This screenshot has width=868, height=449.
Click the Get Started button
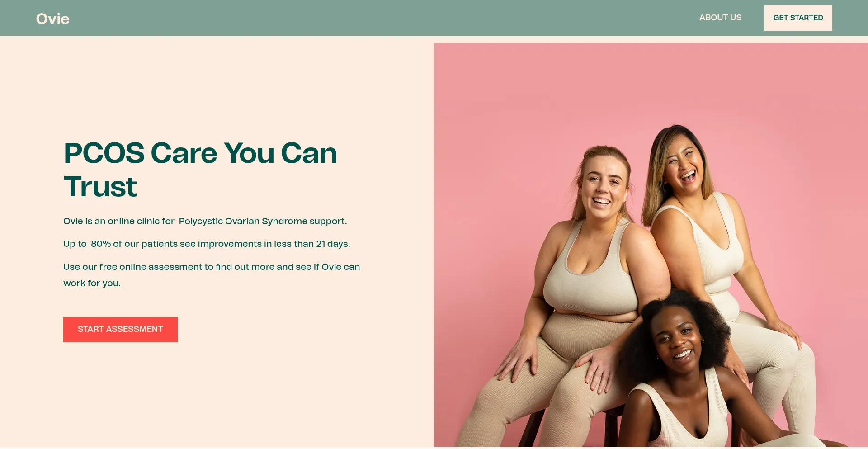coord(798,18)
